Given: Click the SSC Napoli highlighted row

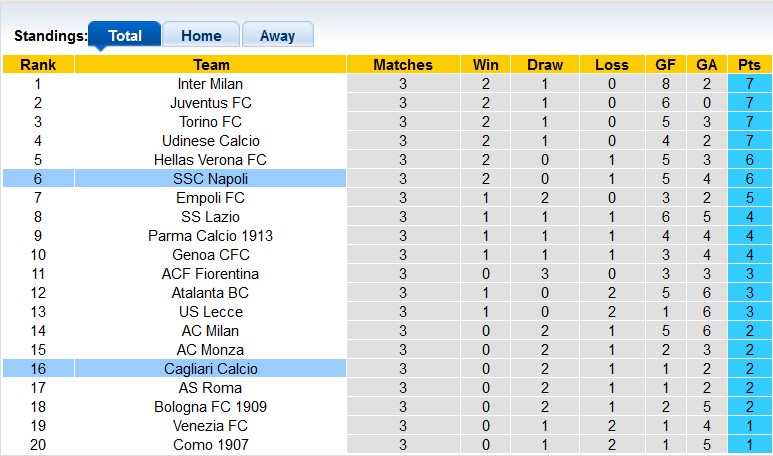Looking at the screenshot, I should tap(210, 179).
